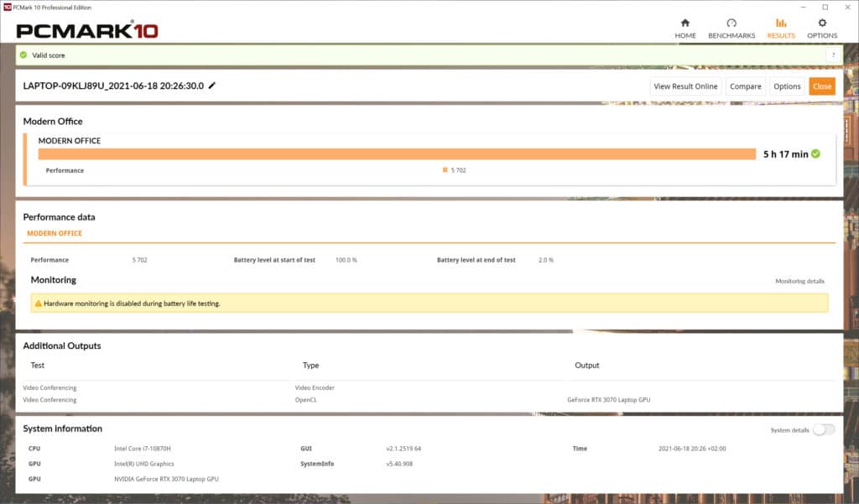Click the result name LAPTOP-09KLJ89U_2021-06-18

(x=113, y=86)
